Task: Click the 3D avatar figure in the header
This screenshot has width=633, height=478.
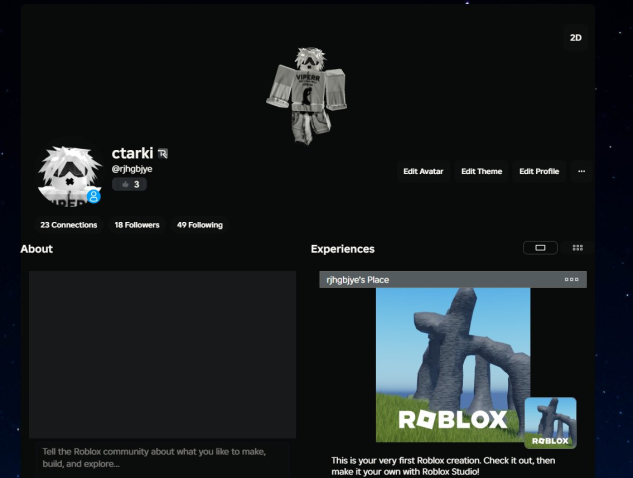Action: click(307, 95)
